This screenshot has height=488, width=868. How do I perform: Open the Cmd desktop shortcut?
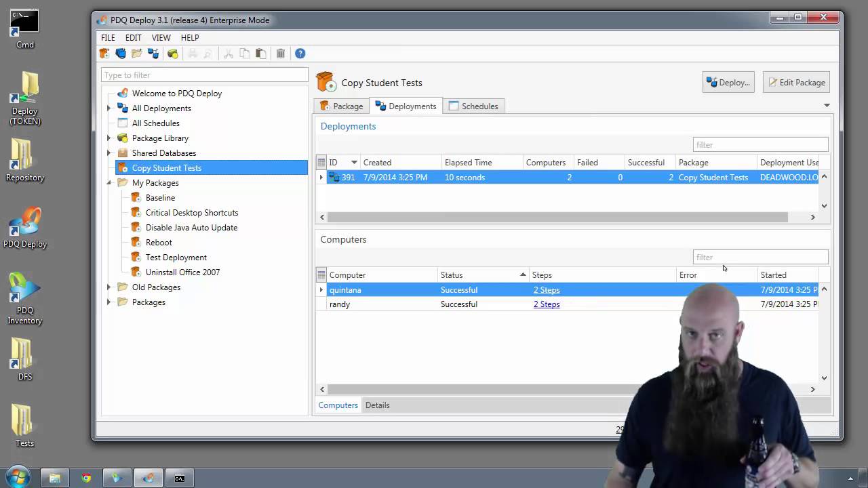click(25, 30)
